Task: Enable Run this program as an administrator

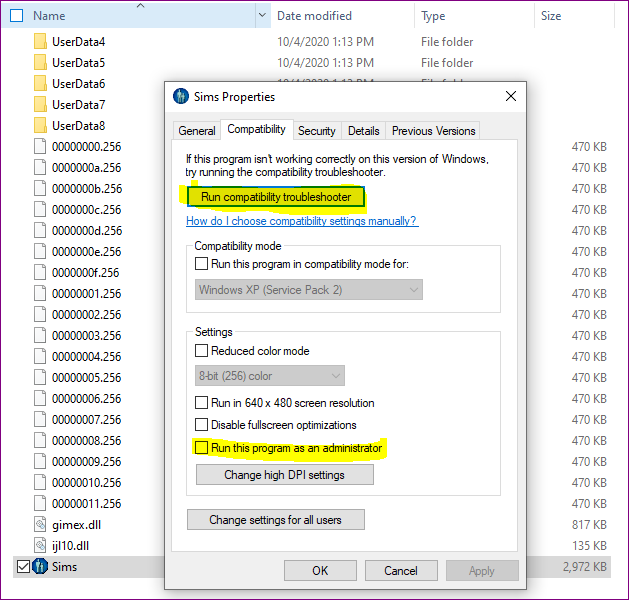Action: pyautogui.click(x=202, y=448)
